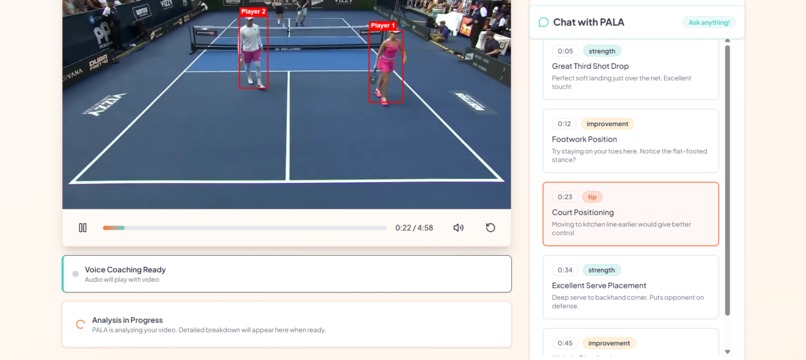806x360 pixels.
Task: Click the 0:22 / 4:58 time display
Action: coord(414,228)
